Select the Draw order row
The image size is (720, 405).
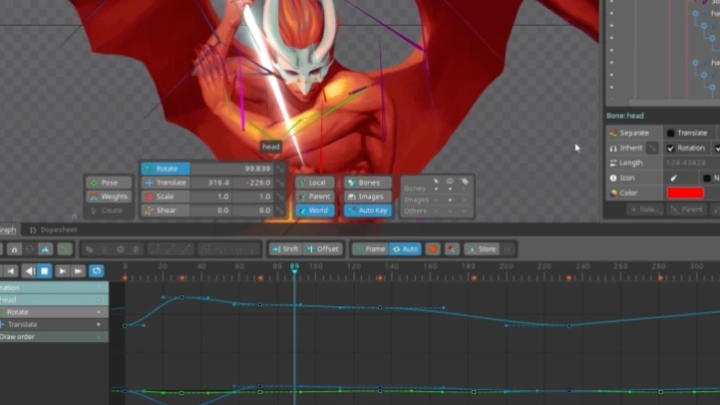pos(54,337)
